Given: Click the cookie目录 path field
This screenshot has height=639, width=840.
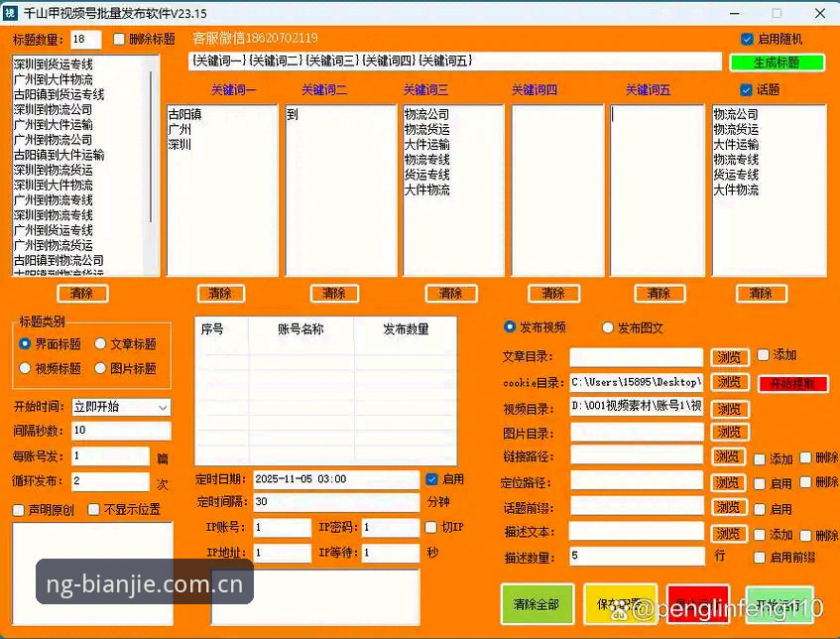Looking at the screenshot, I should (637, 382).
